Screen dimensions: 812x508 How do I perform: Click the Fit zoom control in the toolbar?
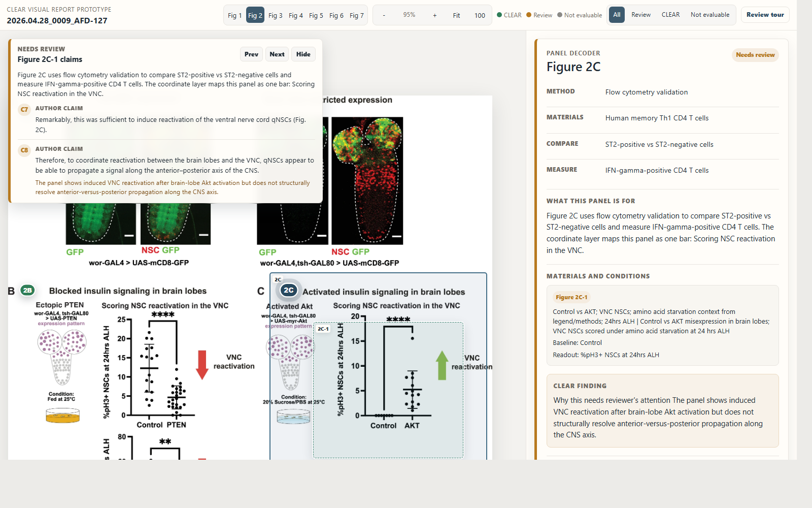point(456,16)
